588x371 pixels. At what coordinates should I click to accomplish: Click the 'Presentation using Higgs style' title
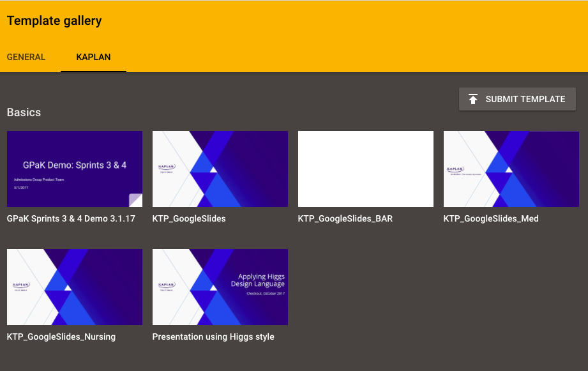tap(213, 337)
